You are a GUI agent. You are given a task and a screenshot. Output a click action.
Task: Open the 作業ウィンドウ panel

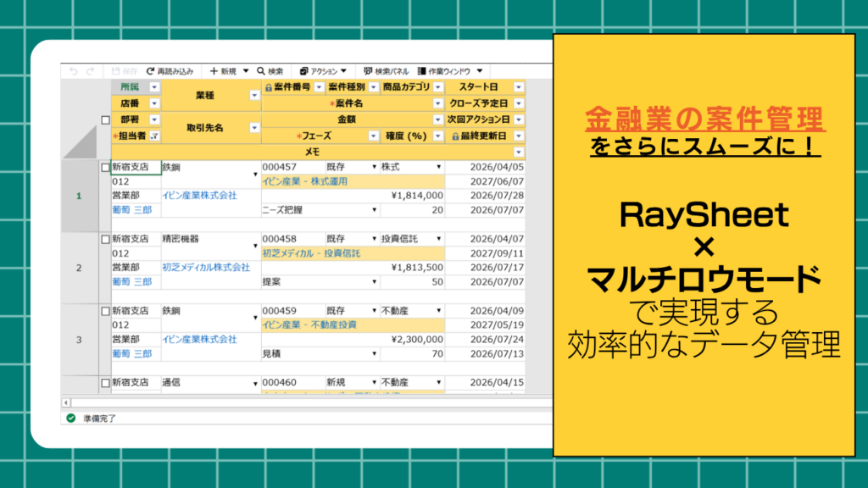coord(444,71)
